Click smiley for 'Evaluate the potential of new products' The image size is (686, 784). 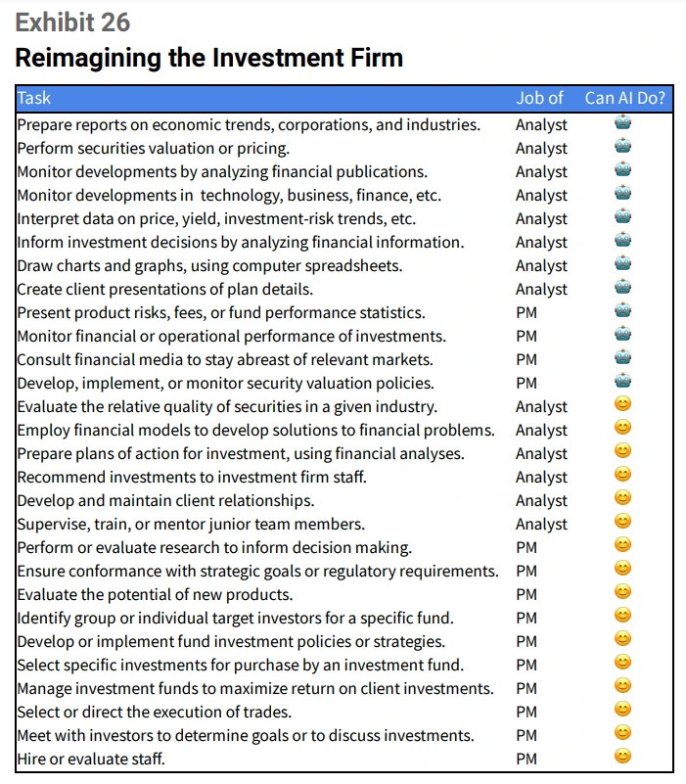[622, 592]
